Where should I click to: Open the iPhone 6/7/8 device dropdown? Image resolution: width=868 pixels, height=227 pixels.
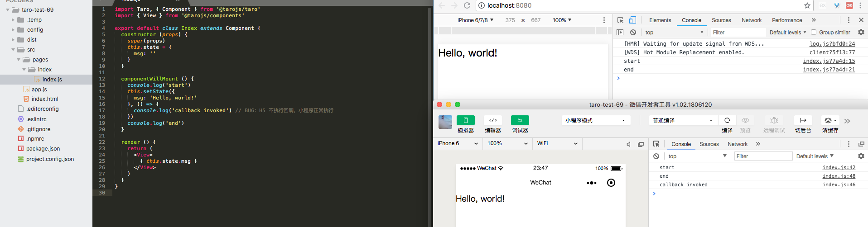tap(475, 20)
